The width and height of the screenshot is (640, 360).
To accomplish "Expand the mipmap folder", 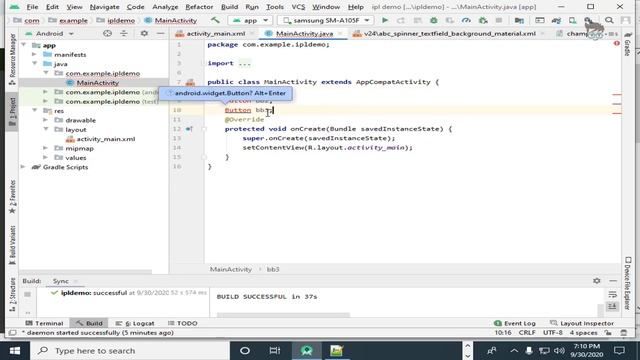I will 45,148.
